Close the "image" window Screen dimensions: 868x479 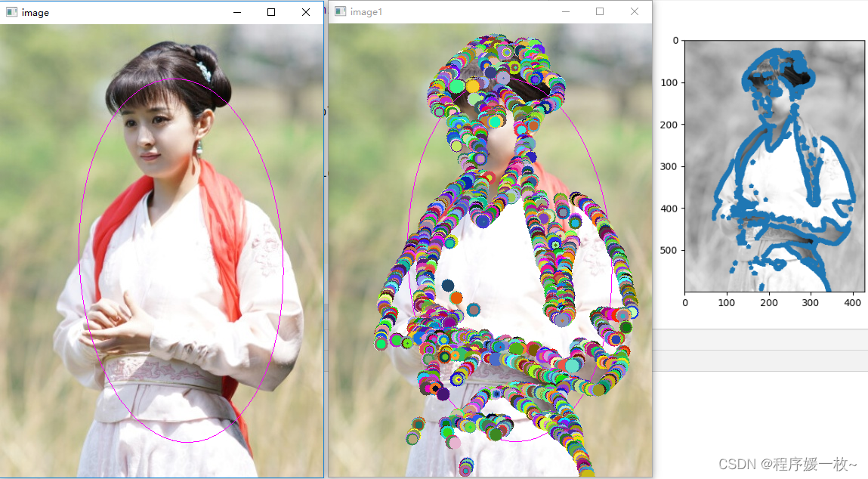coord(305,12)
